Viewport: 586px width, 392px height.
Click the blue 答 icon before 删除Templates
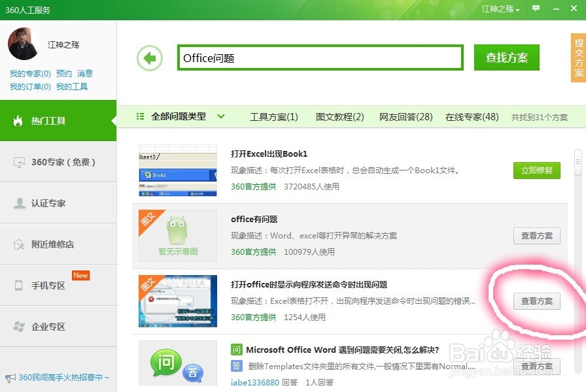tap(236, 366)
